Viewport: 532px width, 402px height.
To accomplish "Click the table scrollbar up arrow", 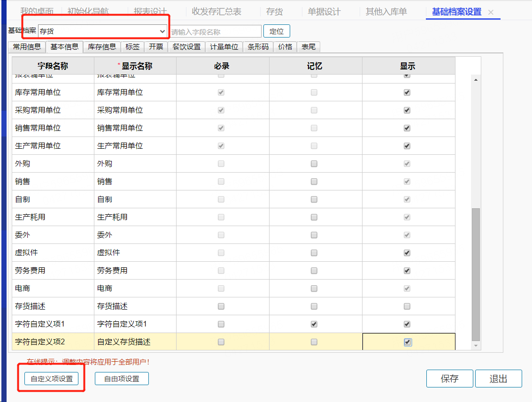I will (x=476, y=80).
